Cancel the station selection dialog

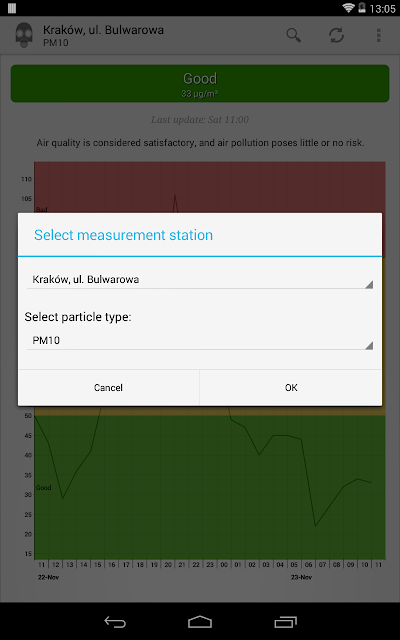(108, 388)
